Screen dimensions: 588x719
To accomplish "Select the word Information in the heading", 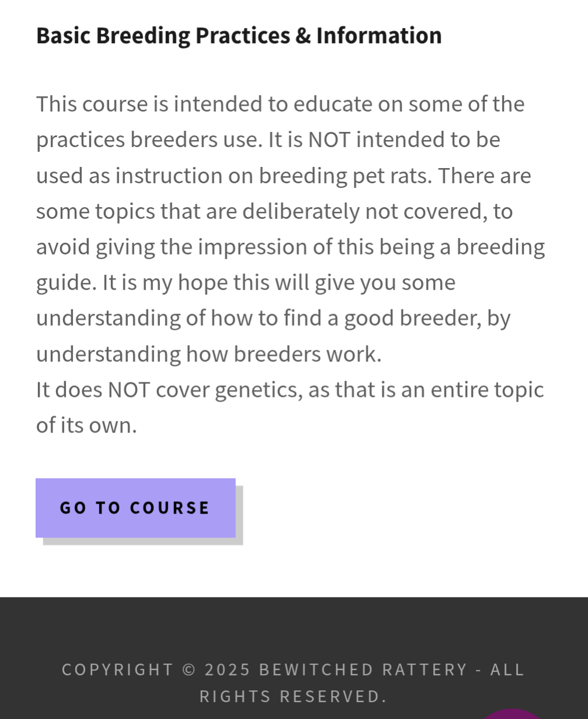I will 379,36.
